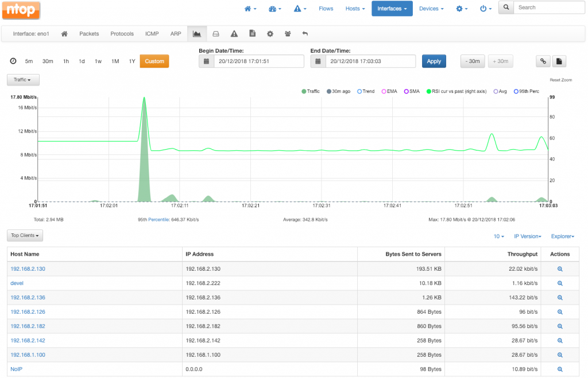Enable the EMA series in legend
This screenshot has height=378, width=588.
coord(389,91)
